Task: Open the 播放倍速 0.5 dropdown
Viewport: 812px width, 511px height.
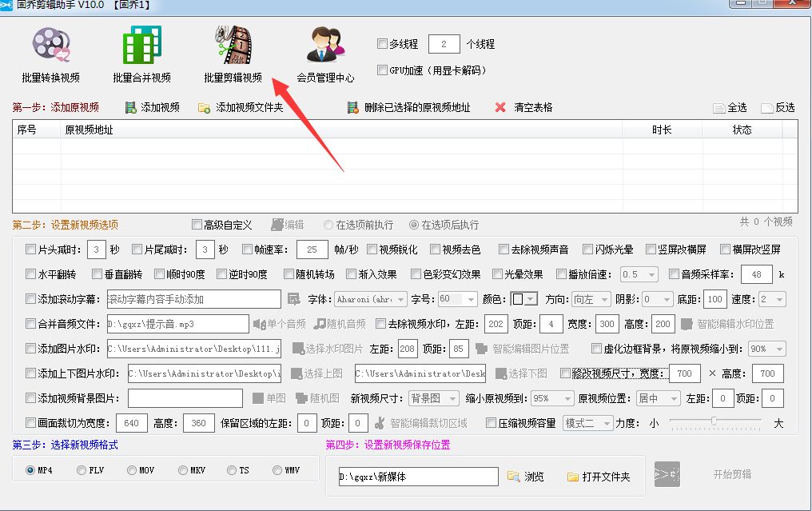Action: tap(639, 274)
